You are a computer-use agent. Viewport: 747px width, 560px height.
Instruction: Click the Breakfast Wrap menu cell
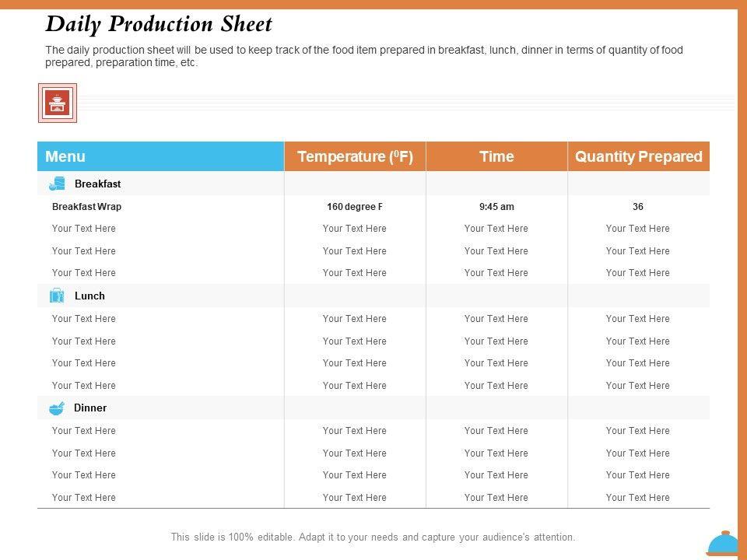[86, 207]
